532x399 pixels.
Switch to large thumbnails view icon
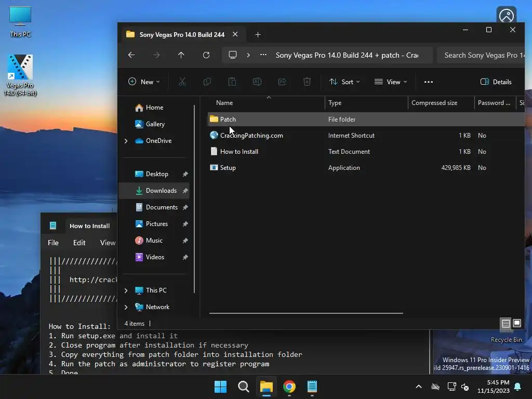click(x=517, y=323)
